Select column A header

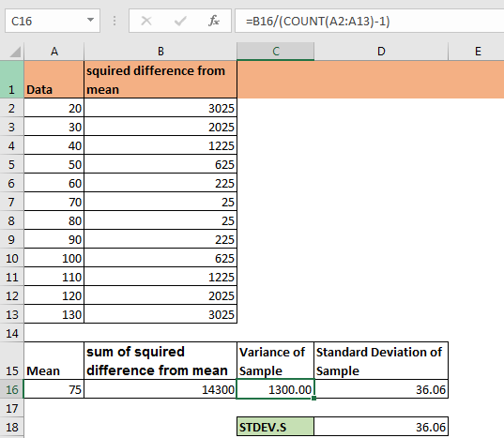[x=54, y=52]
